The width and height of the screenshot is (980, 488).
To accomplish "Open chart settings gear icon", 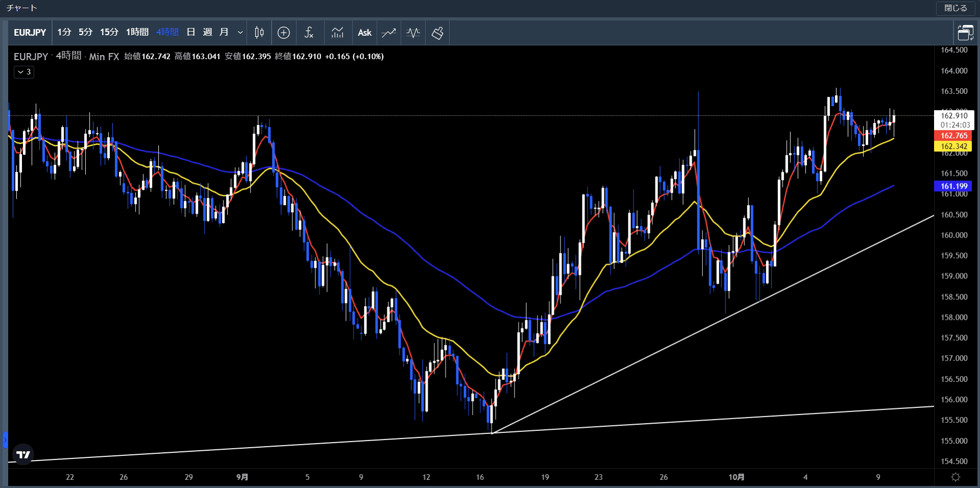I will 956,477.
